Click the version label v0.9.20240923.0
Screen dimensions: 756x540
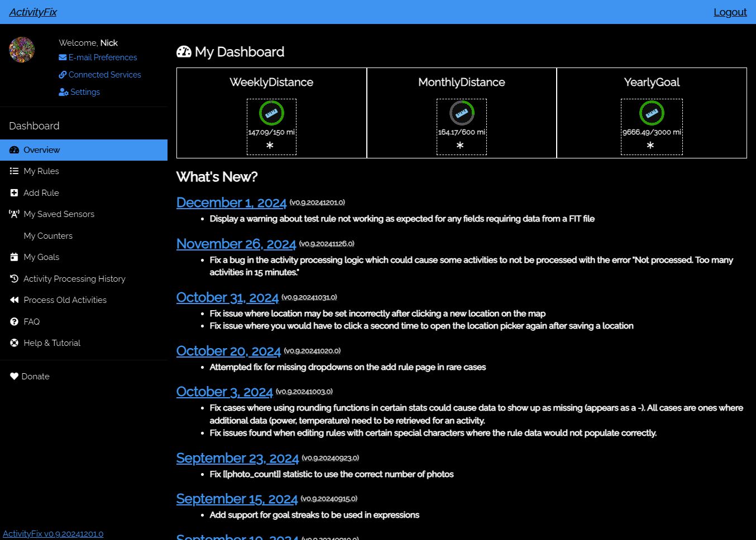pyautogui.click(x=331, y=458)
